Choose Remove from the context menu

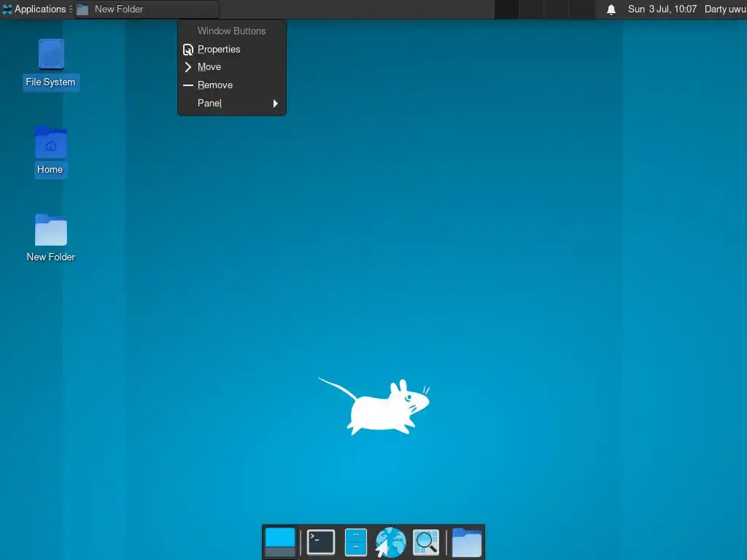pyautogui.click(x=231, y=85)
